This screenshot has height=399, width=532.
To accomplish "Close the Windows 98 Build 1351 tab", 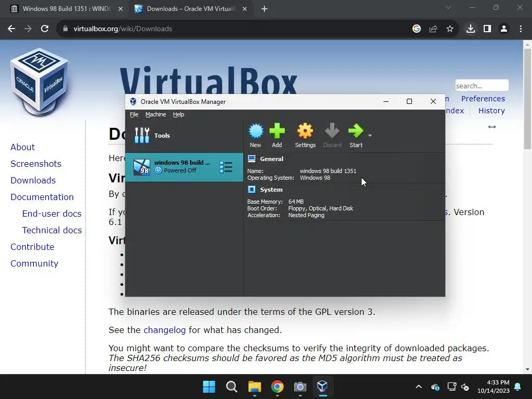I will tap(121, 9).
